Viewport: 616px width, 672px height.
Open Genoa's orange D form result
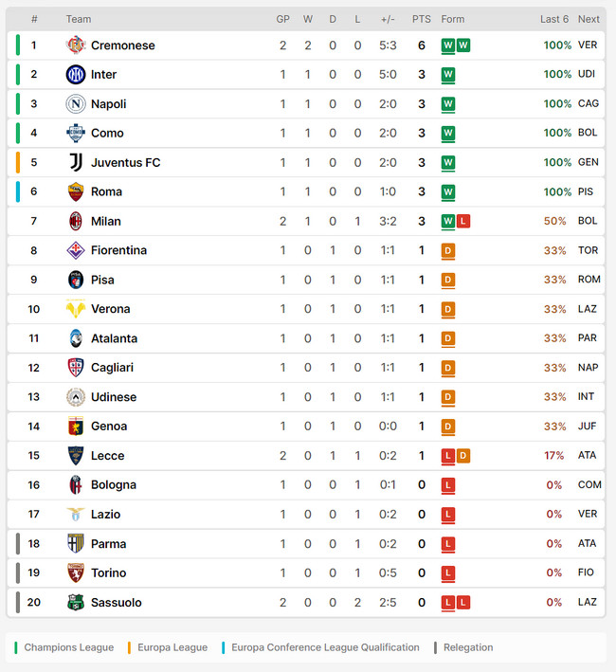pos(448,427)
